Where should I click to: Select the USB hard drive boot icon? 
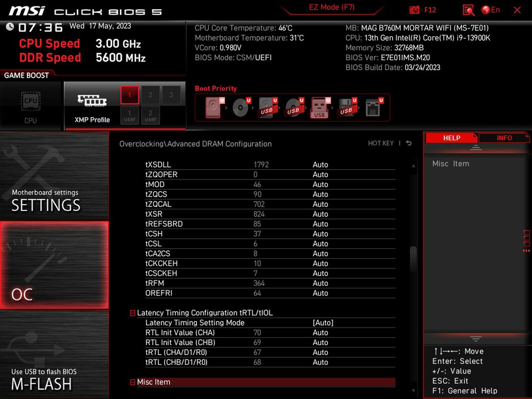(x=268, y=108)
